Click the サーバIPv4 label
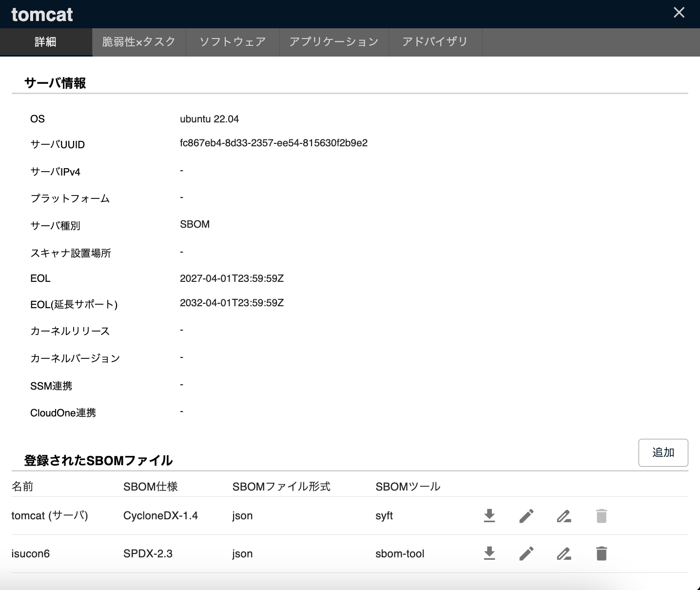700x590 pixels. click(x=55, y=172)
